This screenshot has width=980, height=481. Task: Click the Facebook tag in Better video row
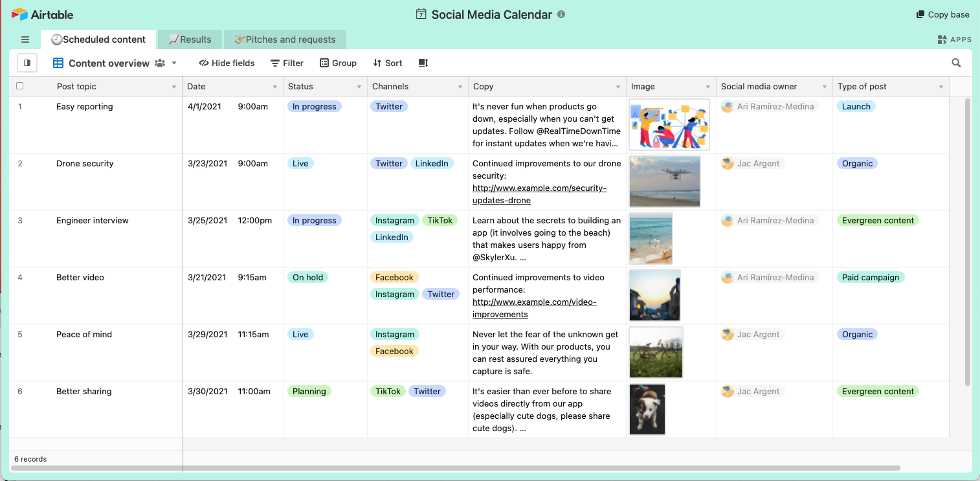394,277
